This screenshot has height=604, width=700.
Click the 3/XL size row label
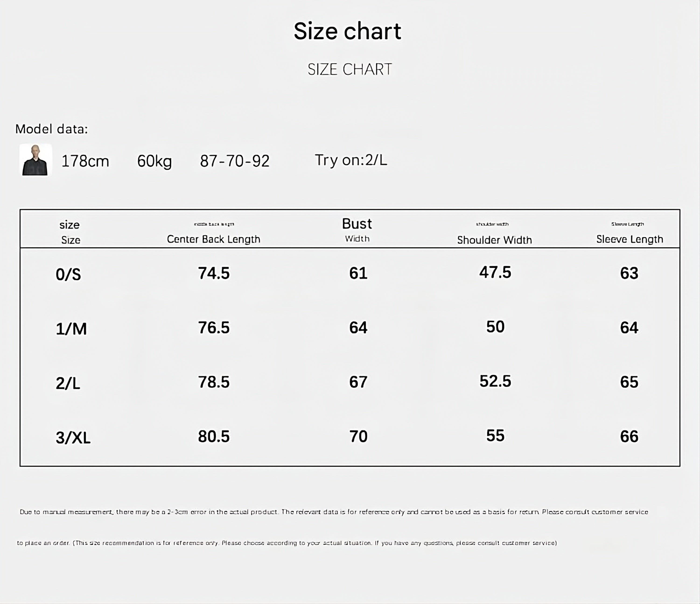73,437
